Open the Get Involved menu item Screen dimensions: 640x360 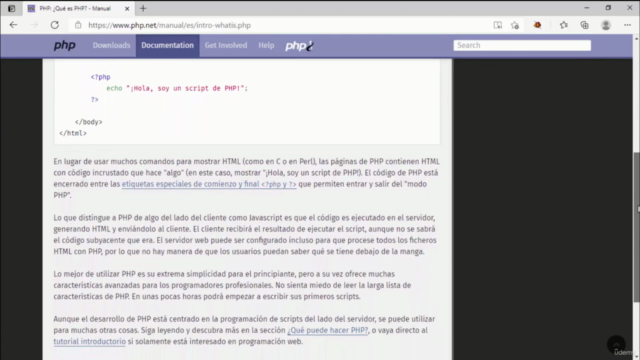[226, 45]
